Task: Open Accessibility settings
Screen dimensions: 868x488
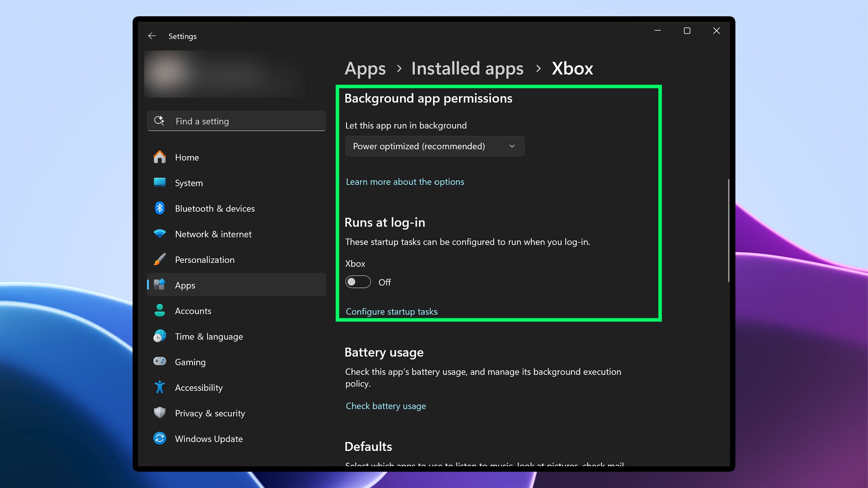Action: [236, 388]
